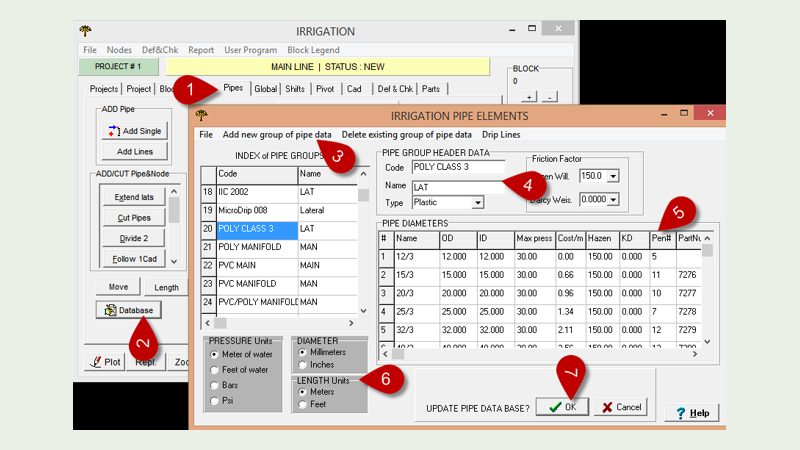Open the Block Legend menu
The image size is (800, 450).
pyautogui.click(x=313, y=50)
